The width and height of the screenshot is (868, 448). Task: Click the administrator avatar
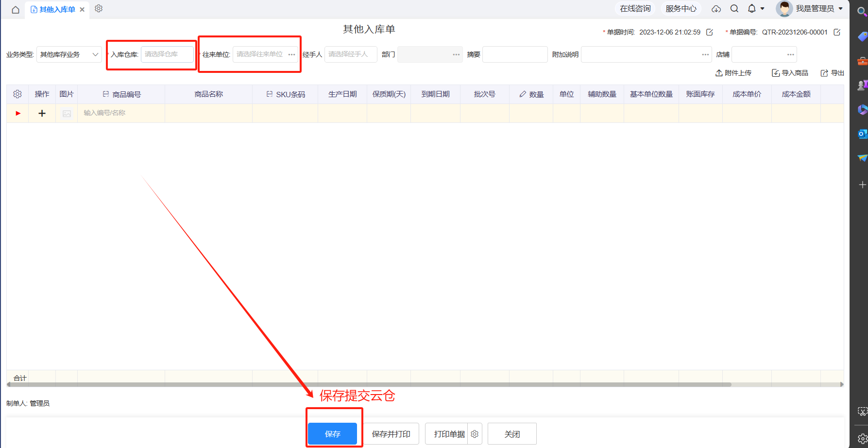click(x=784, y=9)
